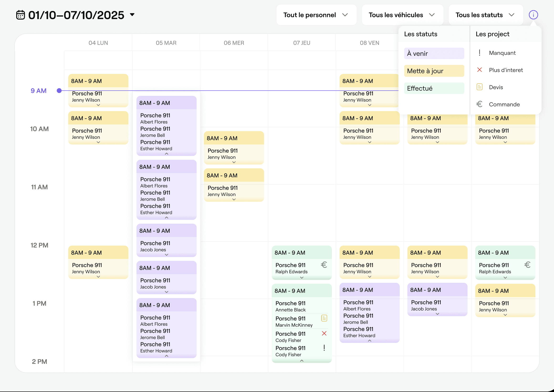Viewport: 554px width, 392px height.
Task: Select the Effectué status swatch
Action: pyautogui.click(x=434, y=88)
